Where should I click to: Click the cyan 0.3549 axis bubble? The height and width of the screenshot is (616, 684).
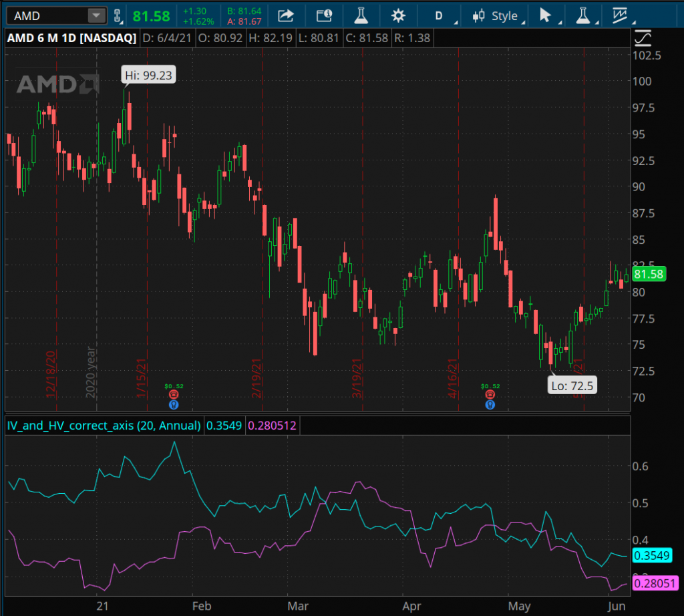(652, 555)
